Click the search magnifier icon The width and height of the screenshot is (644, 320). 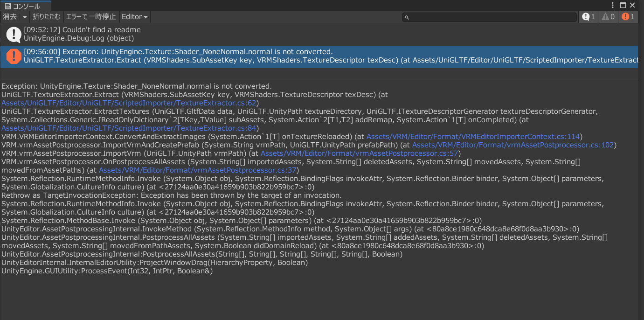click(x=407, y=17)
